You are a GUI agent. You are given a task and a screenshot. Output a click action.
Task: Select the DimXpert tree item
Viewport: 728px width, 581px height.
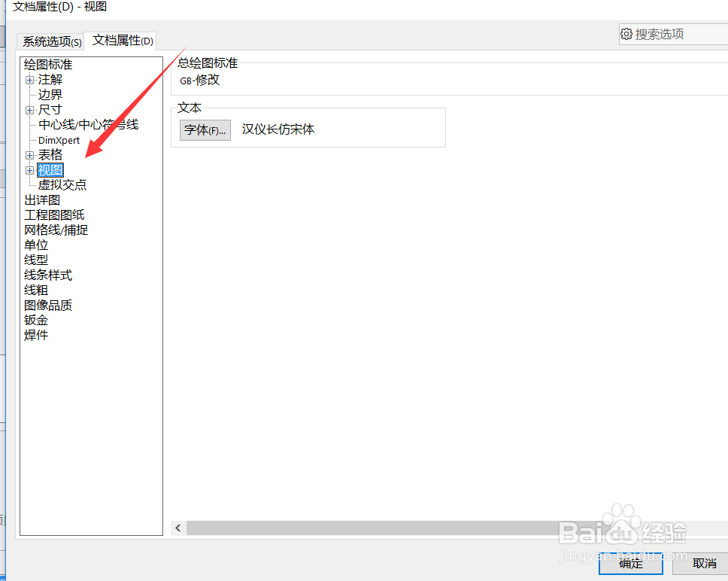pos(59,140)
